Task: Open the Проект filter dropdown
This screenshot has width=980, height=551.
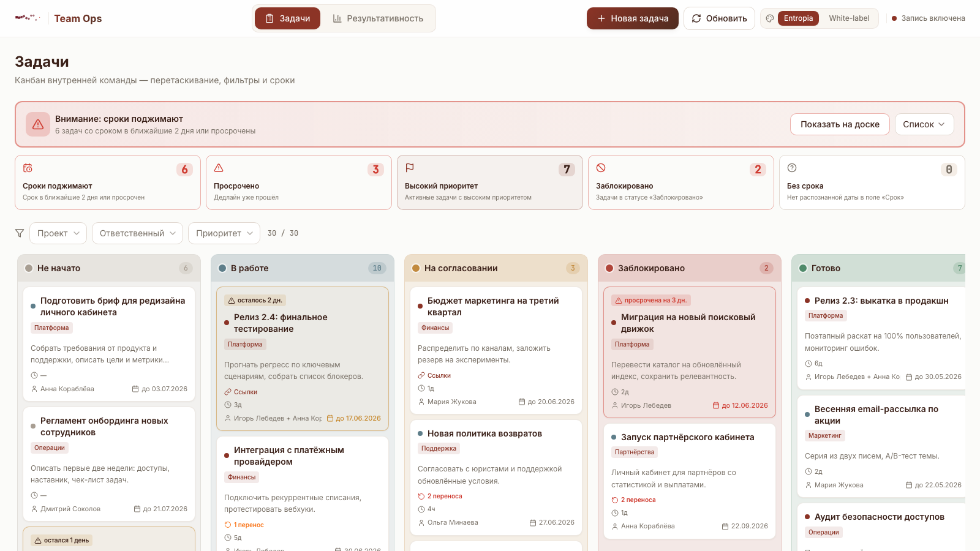Action: (x=58, y=233)
